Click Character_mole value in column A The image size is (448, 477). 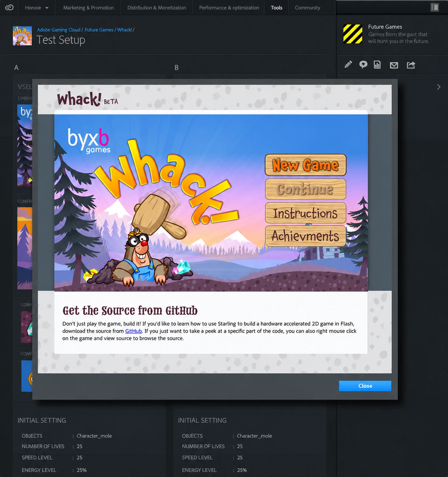tap(94, 436)
